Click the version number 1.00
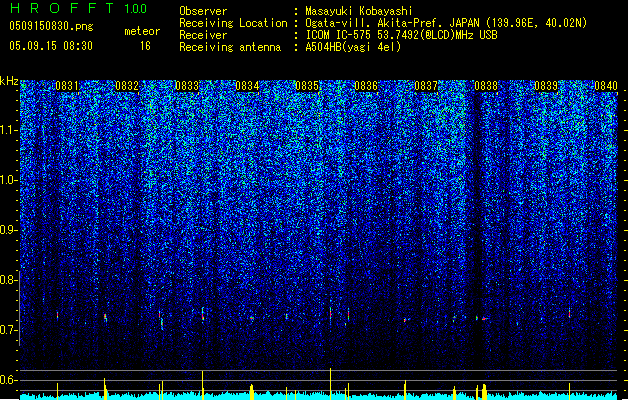 coord(136,8)
